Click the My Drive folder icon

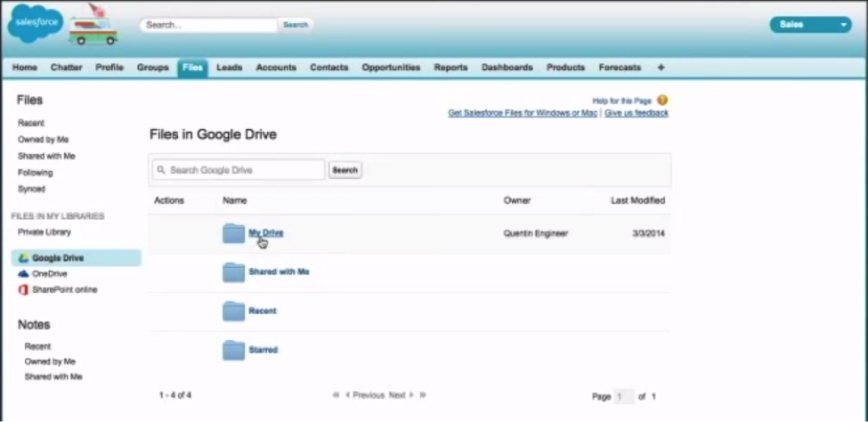(233, 233)
